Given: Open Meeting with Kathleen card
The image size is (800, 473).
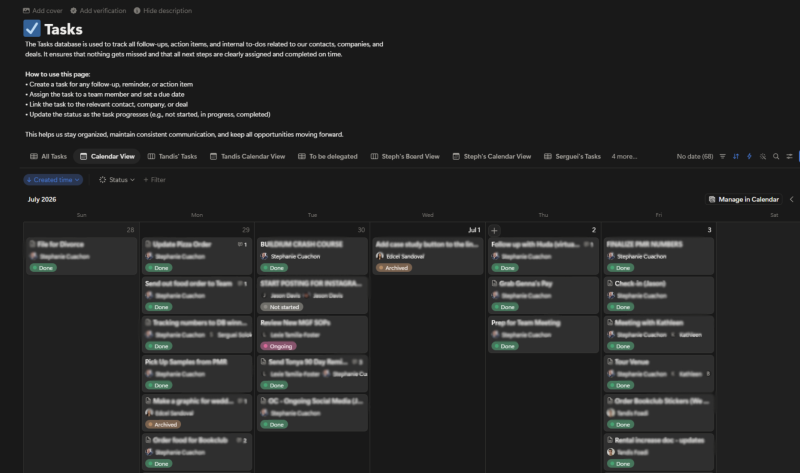Looking at the screenshot, I should click(x=659, y=335).
